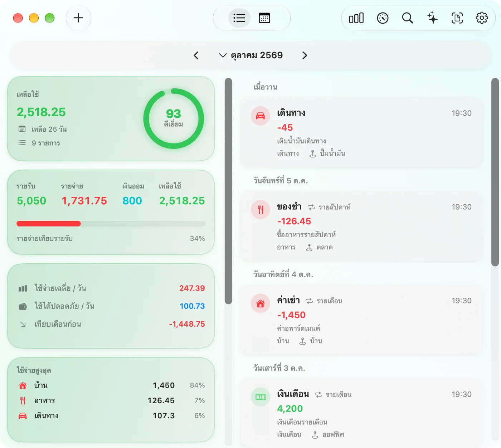Switch to list view
Viewport: 501px width, 448px height.
tap(239, 18)
